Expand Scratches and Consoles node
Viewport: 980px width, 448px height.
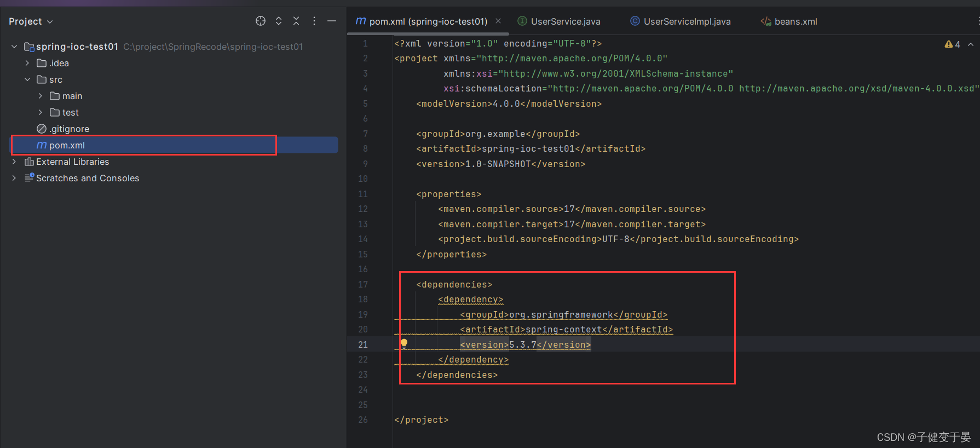coord(14,178)
